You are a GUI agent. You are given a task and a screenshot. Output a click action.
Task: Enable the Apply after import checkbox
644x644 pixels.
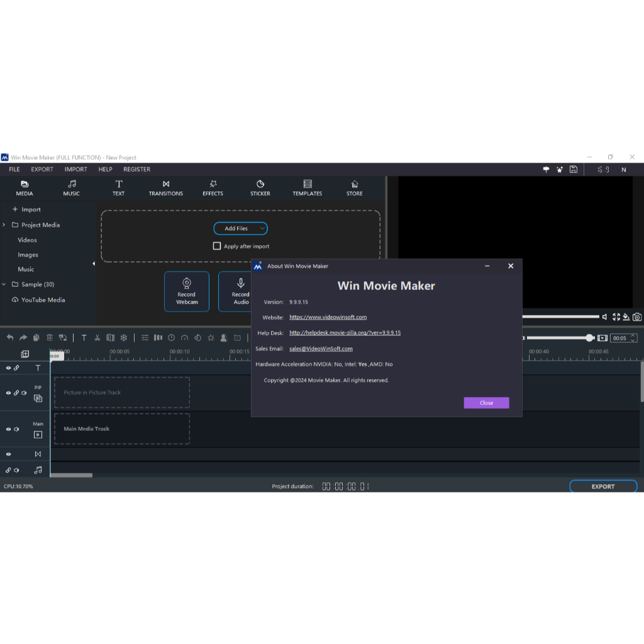click(217, 246)
